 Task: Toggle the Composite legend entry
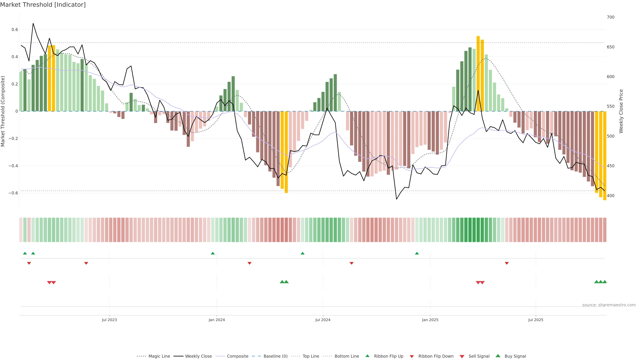tap(237, 356)
